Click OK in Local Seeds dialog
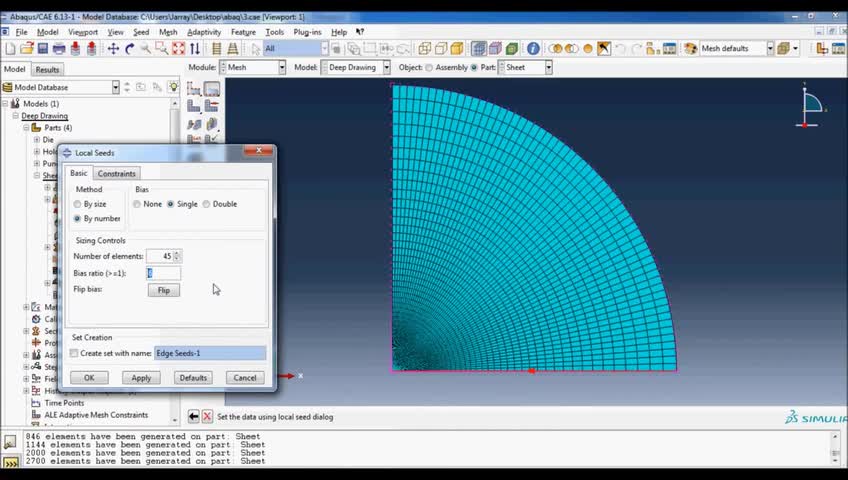 pos(89,378)
